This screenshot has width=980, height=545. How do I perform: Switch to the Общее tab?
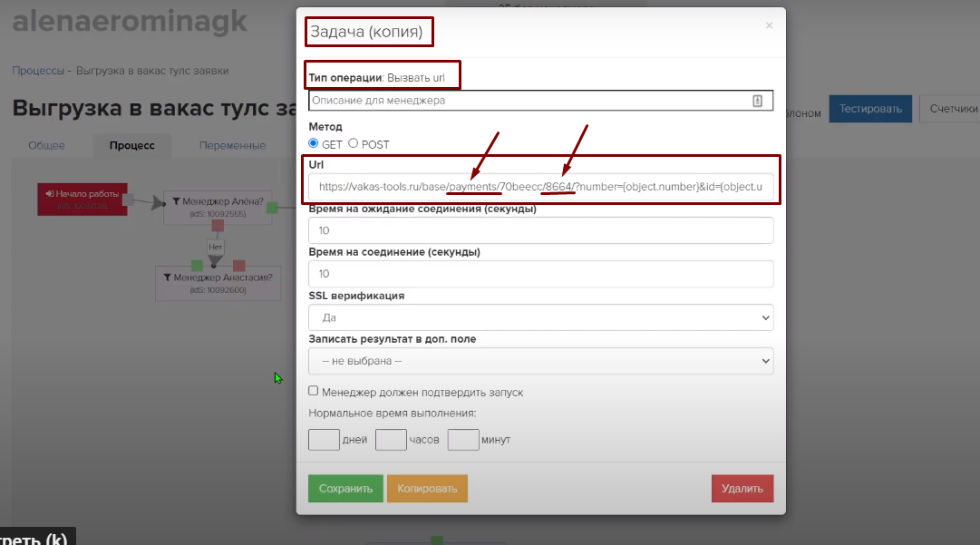click(47, 145)
